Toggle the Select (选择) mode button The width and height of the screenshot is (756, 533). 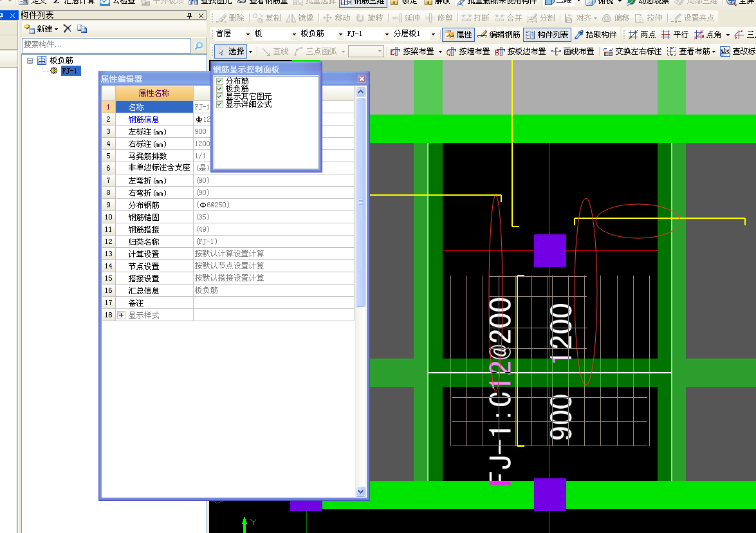coord(231,51)
